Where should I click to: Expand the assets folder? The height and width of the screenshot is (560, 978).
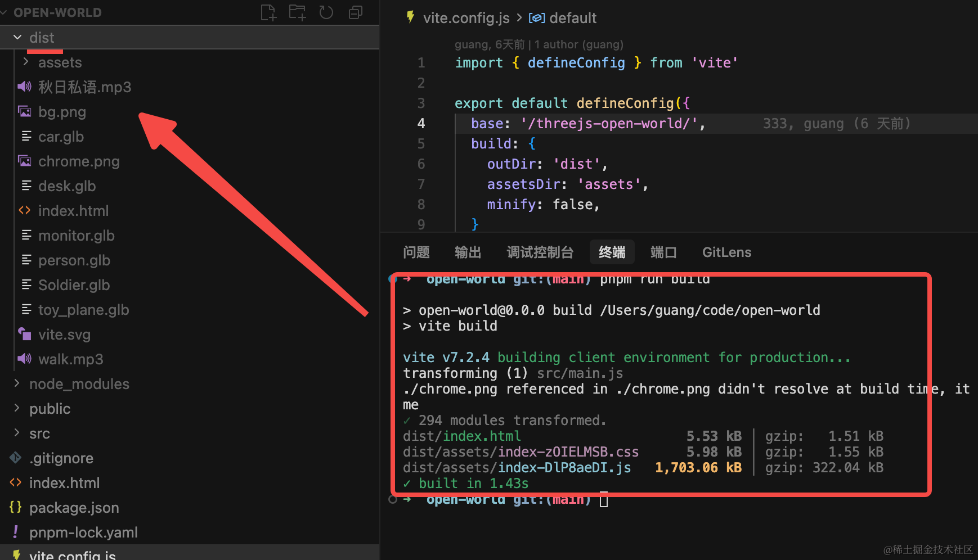point(26,62)
